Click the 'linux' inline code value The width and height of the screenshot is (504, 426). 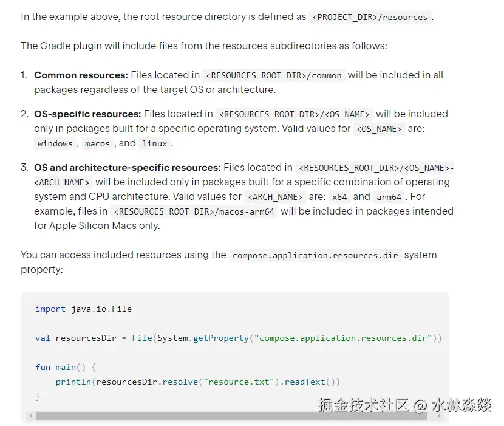click(154, 144)
